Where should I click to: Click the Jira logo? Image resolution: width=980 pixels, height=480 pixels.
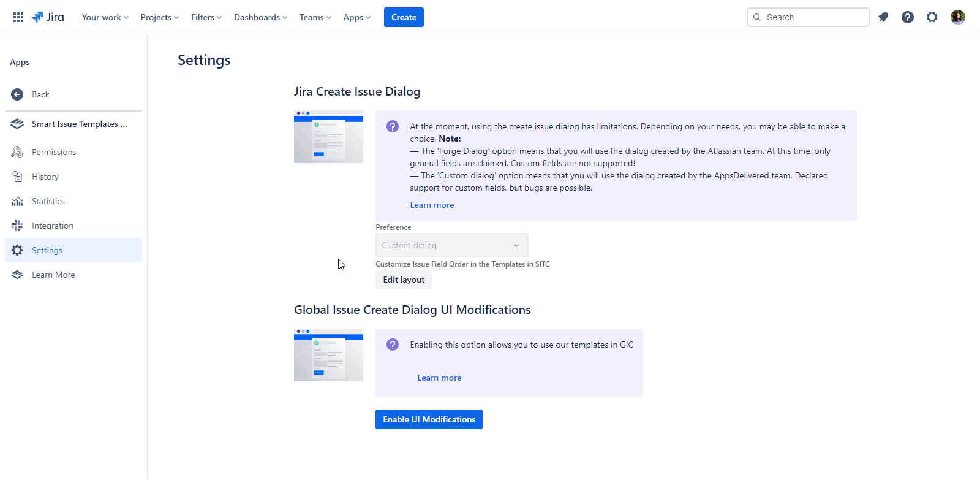[48, 17]
